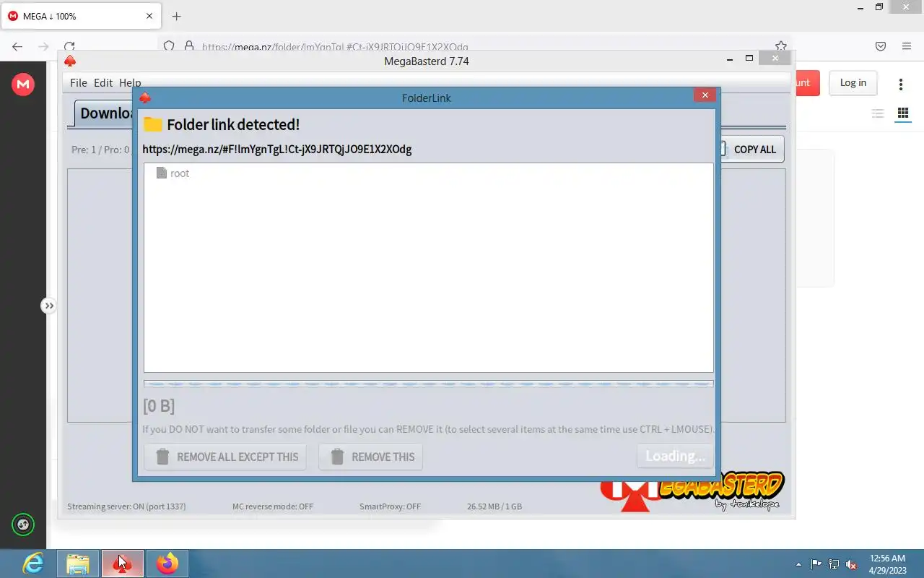Bookmark the page with star icon

pyautogui.click(x=780, y=46)
